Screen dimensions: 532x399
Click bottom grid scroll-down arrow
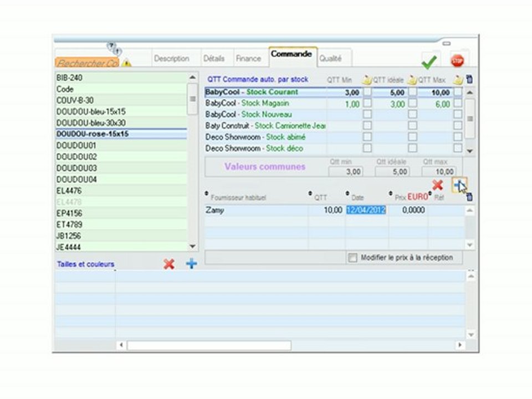coord(470,335)
